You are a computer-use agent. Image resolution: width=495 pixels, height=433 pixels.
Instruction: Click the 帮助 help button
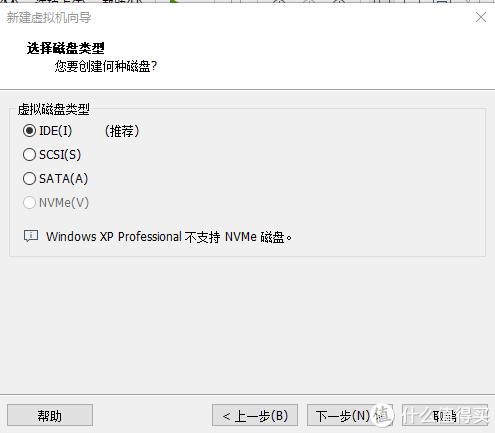[x=50, y=415]
